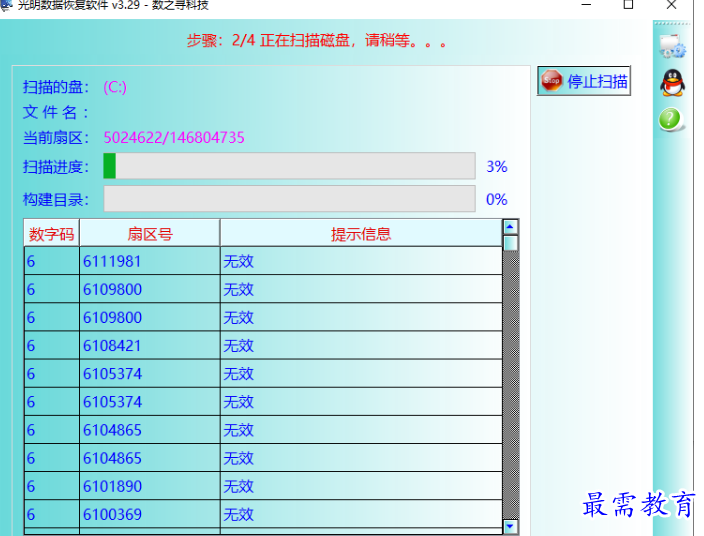Click the 提示信息 column header
704x536 pixels.
[x=361, y=233]
